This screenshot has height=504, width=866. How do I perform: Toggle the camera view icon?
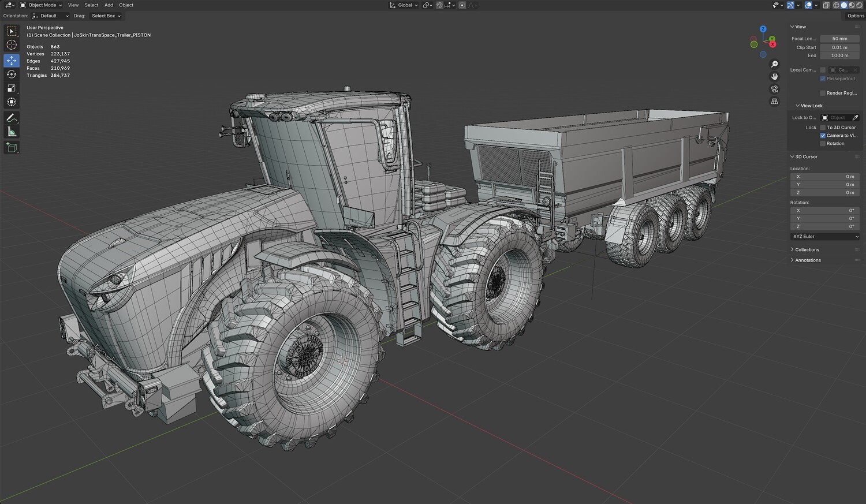tap(775, 89)
